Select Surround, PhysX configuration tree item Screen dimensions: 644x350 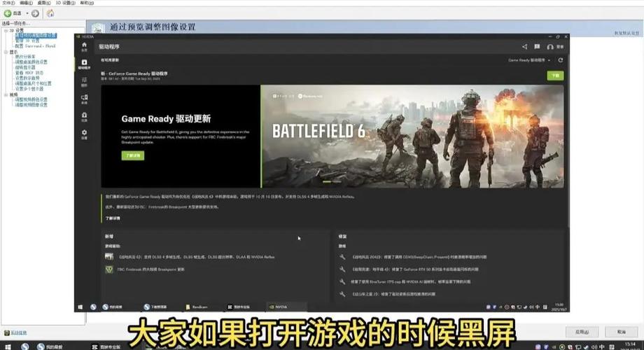35,46
